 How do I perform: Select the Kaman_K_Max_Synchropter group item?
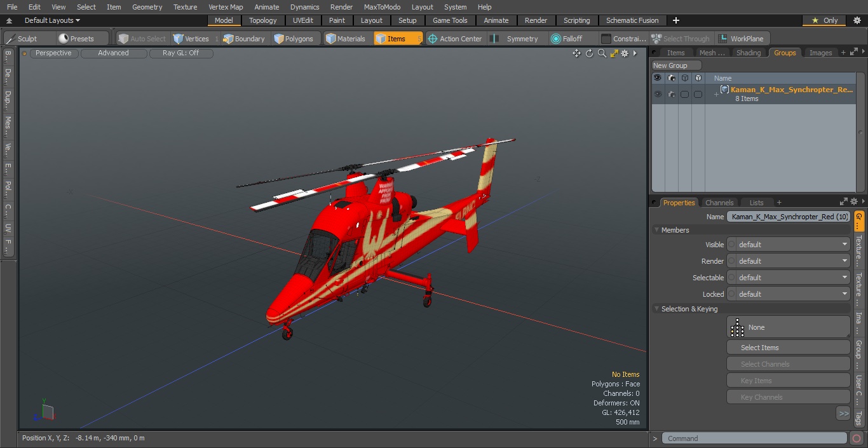click(x=791, y=90)
